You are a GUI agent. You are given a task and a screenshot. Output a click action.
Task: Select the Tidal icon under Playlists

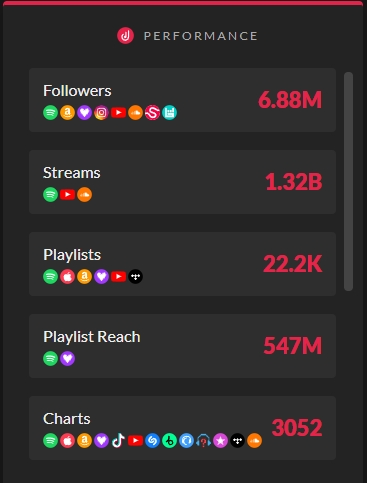pos(135,277)
